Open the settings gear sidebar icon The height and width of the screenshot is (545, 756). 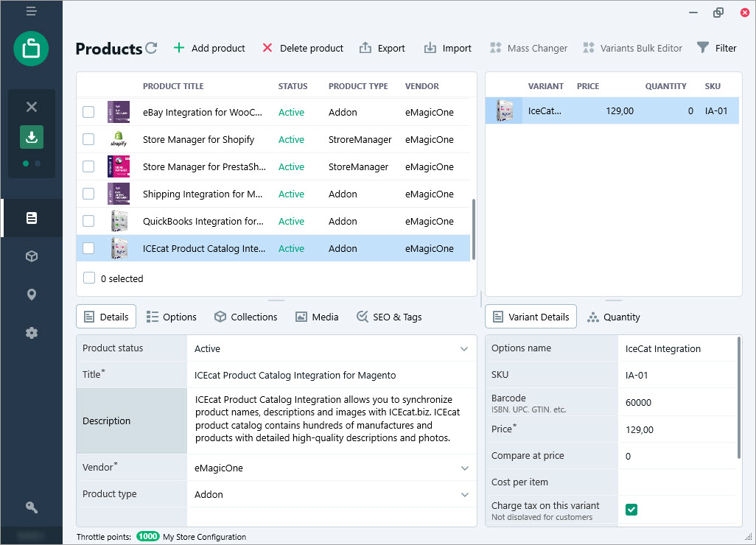coord(32,332)
